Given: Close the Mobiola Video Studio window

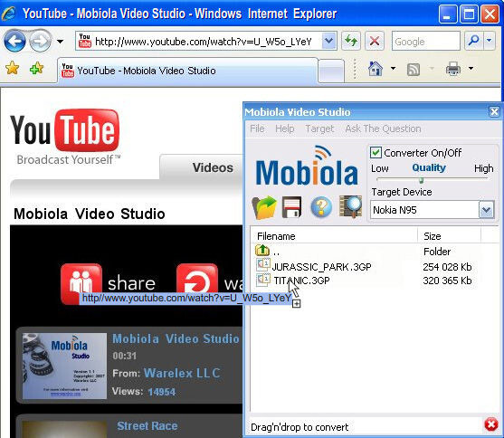Looking at the screenshot, I should pos(494,112).
